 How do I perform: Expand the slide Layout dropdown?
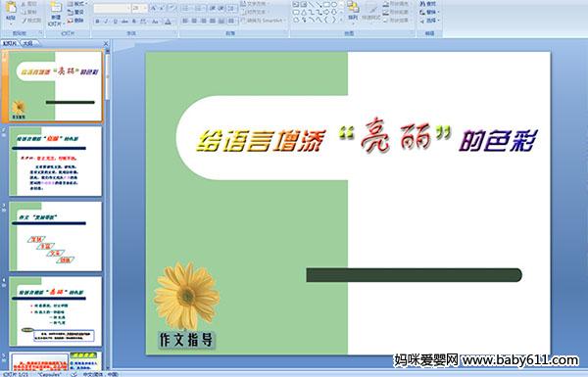[x=76, y=4]
